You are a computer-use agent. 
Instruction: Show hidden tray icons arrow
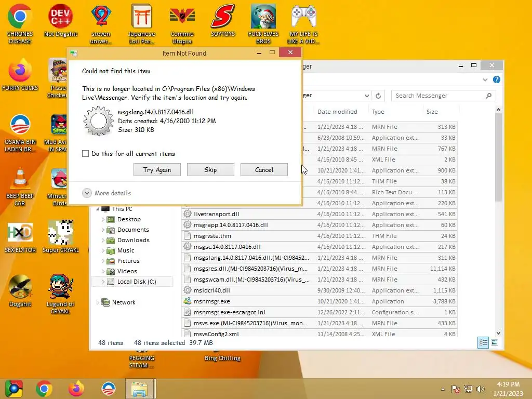tap(443, 389)
